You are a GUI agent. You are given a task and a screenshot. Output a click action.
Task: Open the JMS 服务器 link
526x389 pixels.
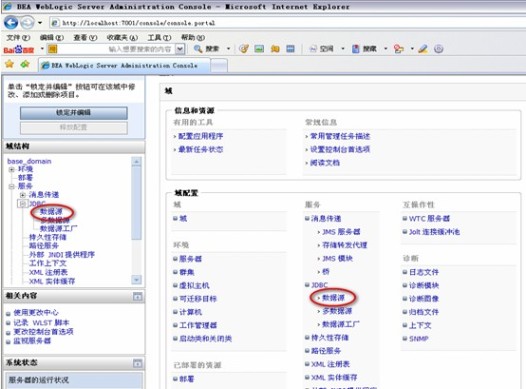341,232
